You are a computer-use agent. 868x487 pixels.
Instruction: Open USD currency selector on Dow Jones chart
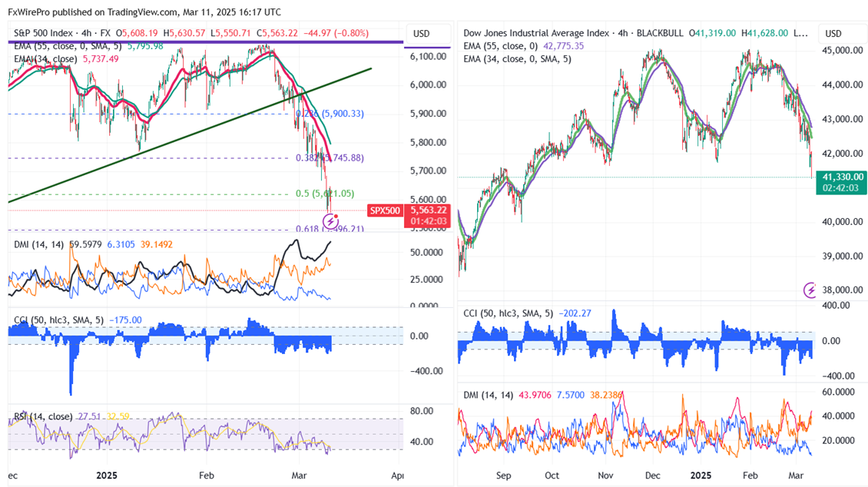(x=833, y=34)
